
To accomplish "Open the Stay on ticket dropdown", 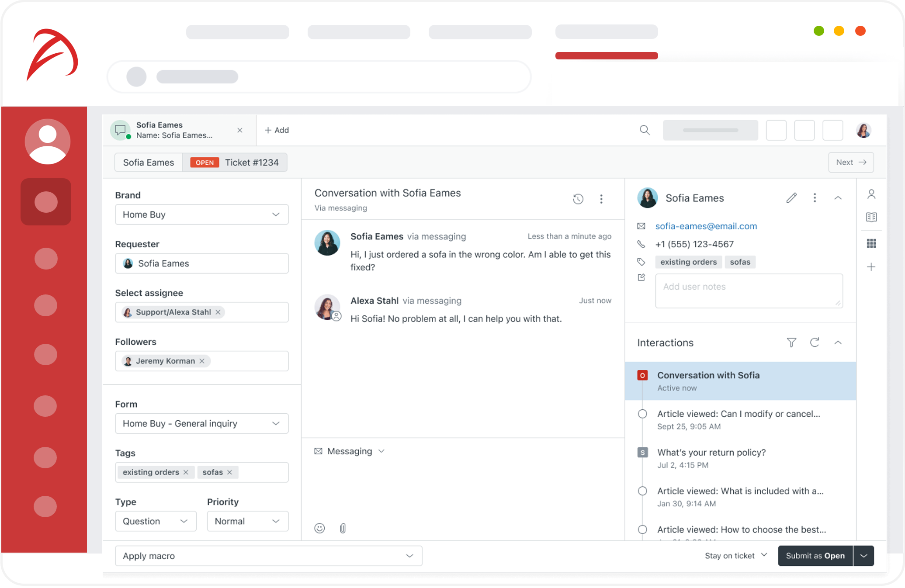I will point(736,556).
